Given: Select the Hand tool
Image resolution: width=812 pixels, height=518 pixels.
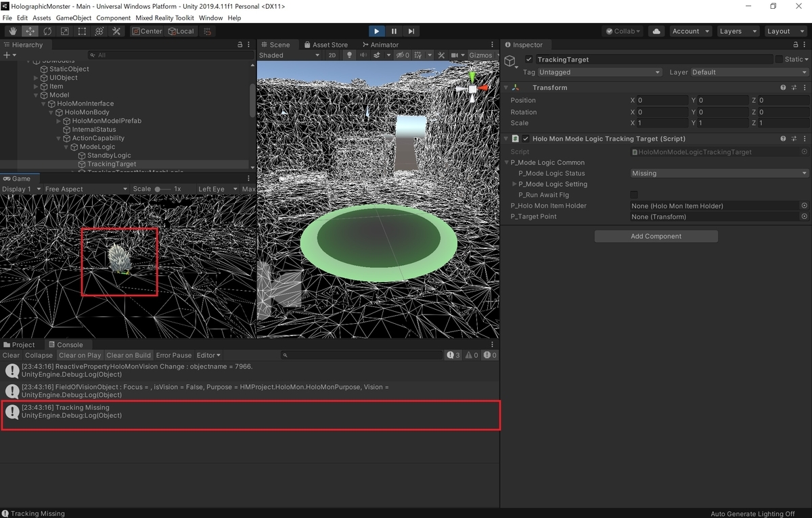Looking at the screenshot, I should coord(13,31).
